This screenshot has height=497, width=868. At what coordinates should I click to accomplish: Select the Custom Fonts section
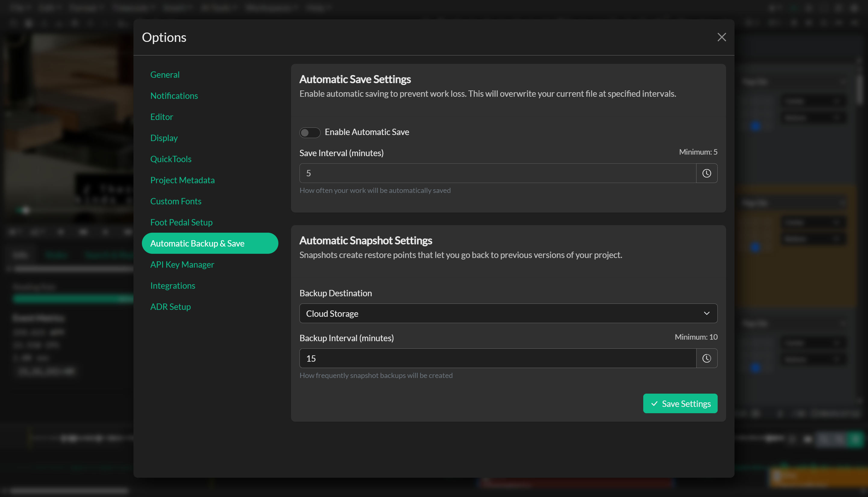click(176, 201)
